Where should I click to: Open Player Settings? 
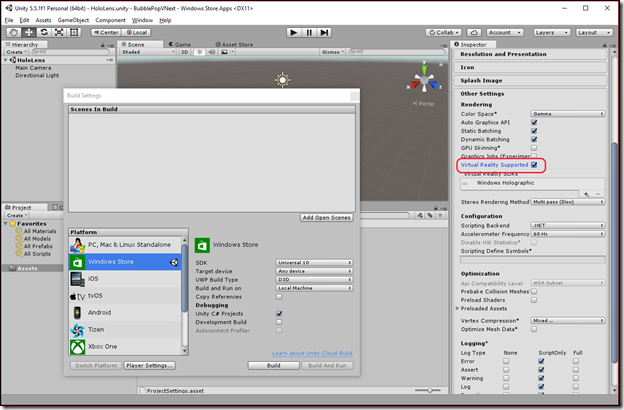(x=150, y=365)
